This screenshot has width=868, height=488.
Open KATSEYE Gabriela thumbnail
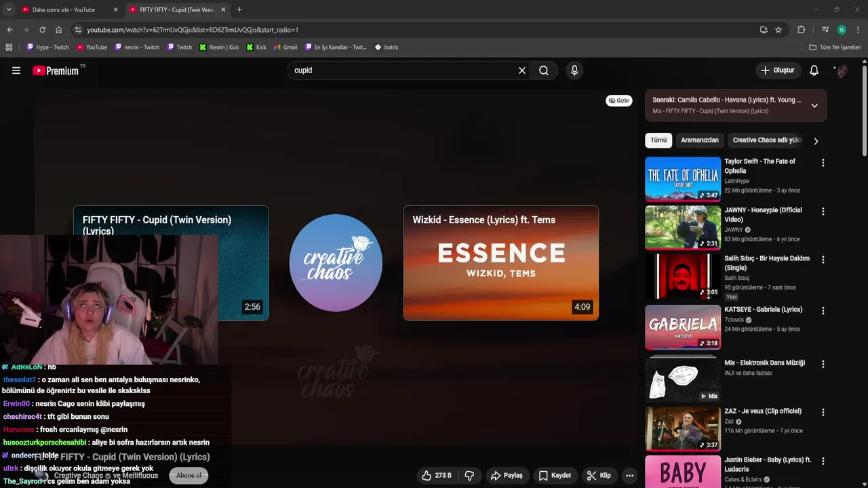(x=683, y=327)
